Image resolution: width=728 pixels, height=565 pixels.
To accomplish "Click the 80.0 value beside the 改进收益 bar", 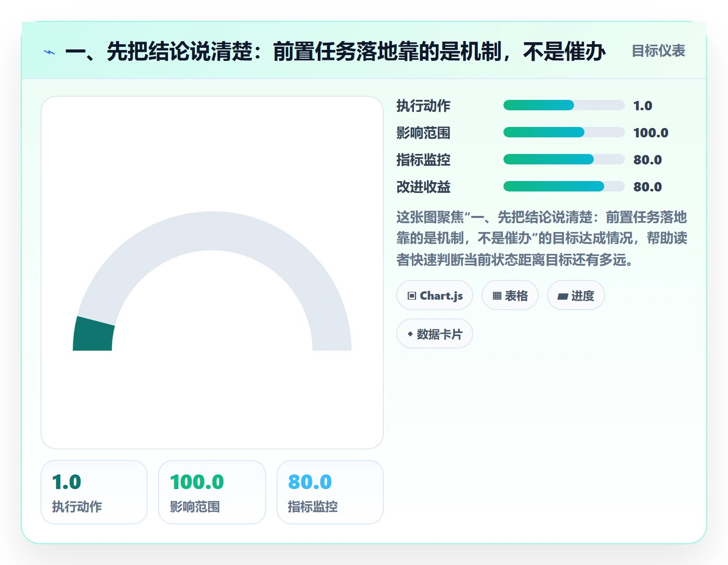I will tap(648, 187).
